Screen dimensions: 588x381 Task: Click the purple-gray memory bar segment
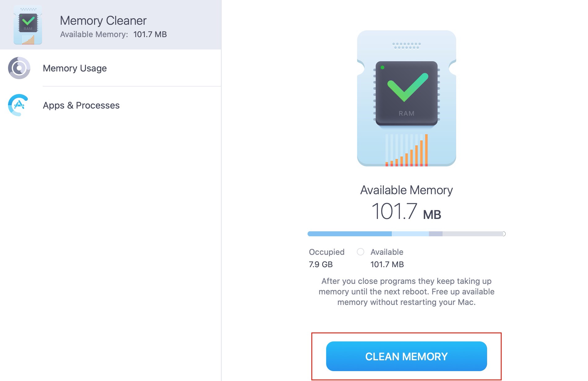tap(436, 234)
